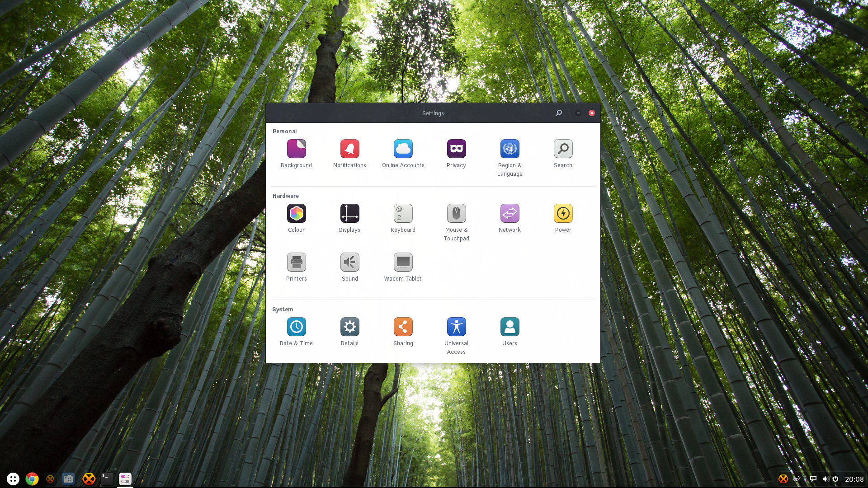This screenshot has height=488, width=868.
Task: Open the dim hexagon app in taskbar
Action: [x=50, y=479]
